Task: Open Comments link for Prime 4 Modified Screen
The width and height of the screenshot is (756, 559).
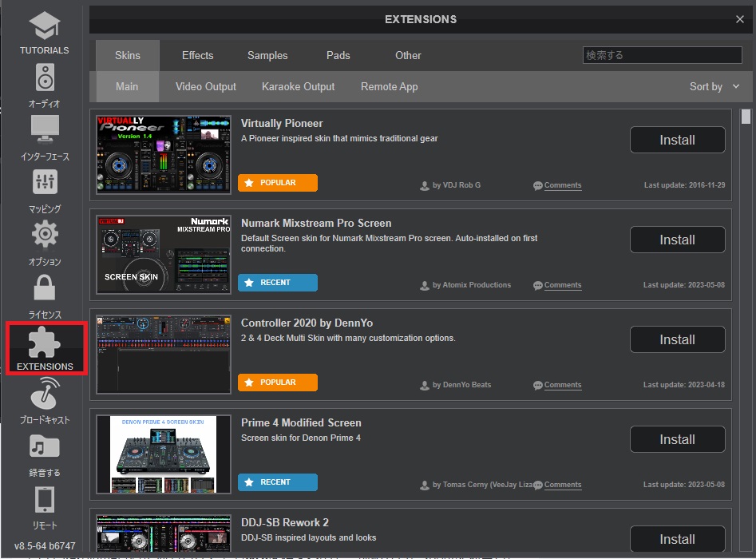Action: pos(563,485)
